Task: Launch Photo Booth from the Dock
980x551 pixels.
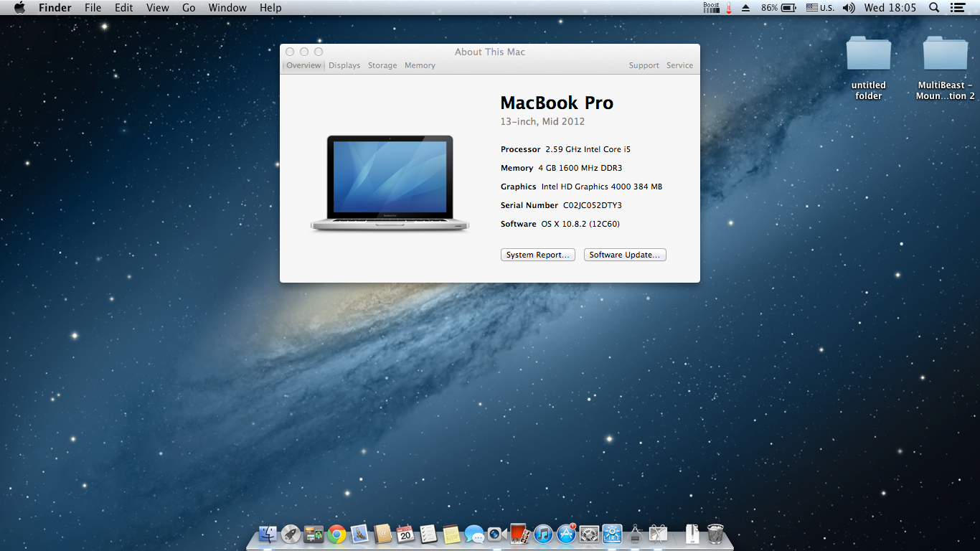Action: coord(520,534)
